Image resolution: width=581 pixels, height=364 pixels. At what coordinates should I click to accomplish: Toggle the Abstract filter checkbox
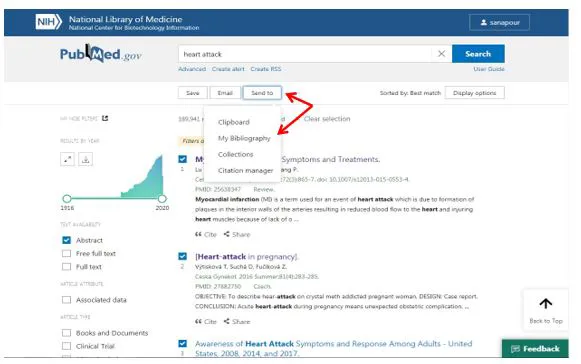pyautogui.click(x=66, y=240)
